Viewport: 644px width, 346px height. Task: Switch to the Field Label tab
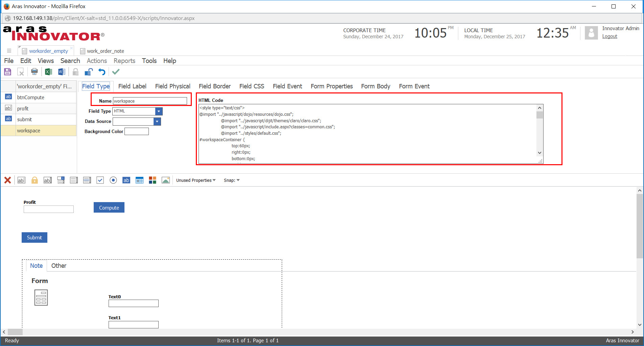(x=132, y=86)
